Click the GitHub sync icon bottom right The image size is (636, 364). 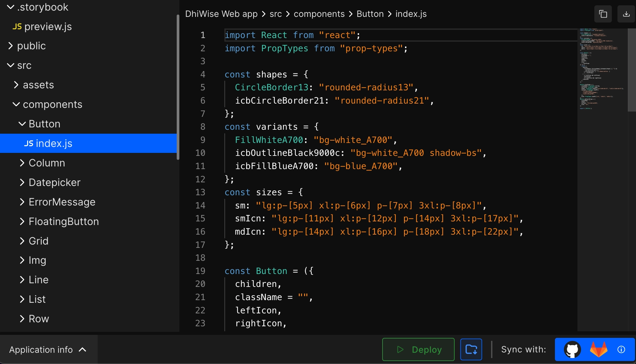573,349
